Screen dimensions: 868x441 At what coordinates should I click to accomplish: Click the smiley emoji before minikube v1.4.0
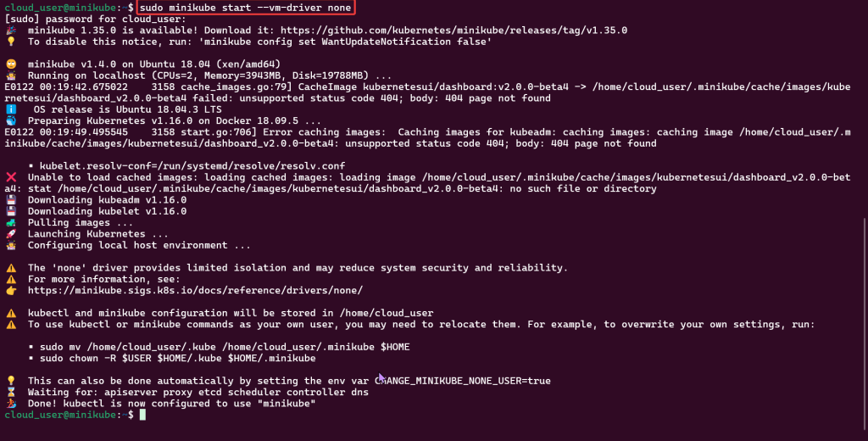click(x=11, y=64)
